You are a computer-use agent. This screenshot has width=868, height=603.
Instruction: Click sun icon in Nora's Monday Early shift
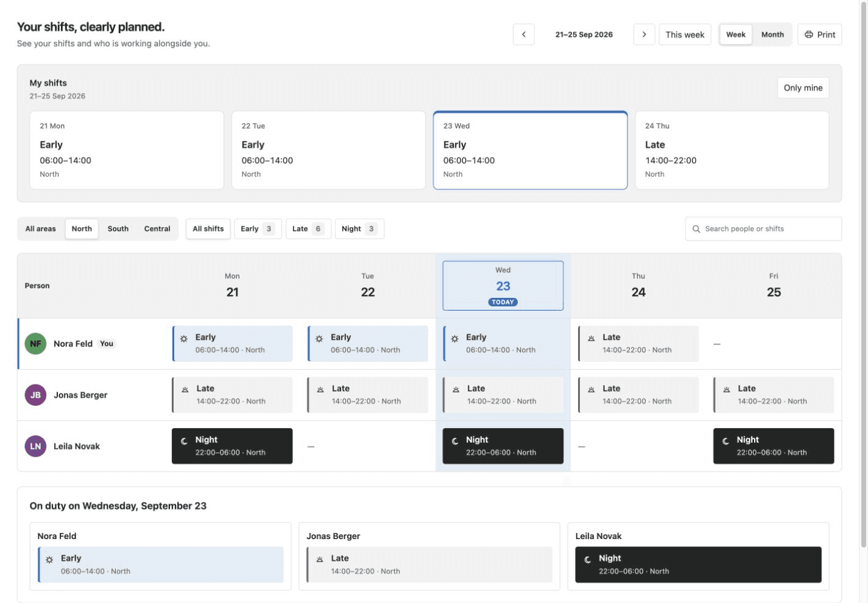(184, 339)
